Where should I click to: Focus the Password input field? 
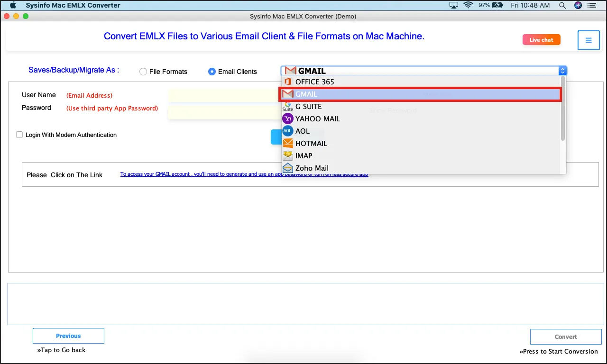224,112
